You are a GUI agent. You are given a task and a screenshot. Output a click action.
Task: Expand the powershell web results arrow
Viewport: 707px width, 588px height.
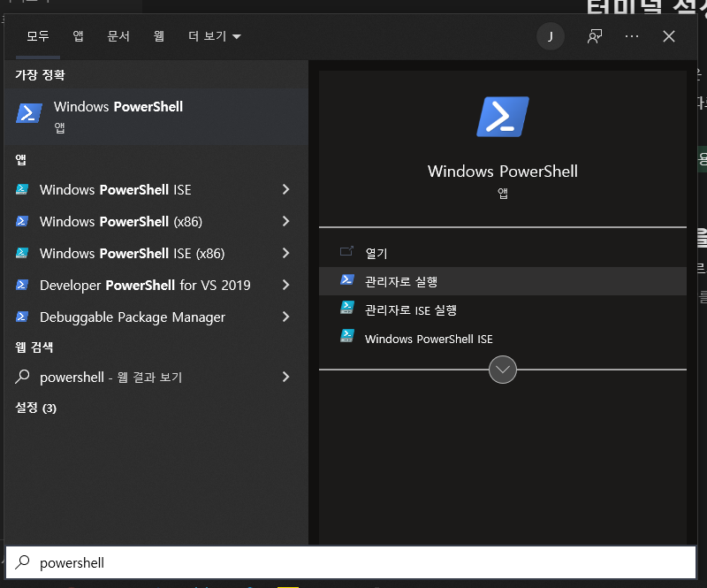(285, 377)
